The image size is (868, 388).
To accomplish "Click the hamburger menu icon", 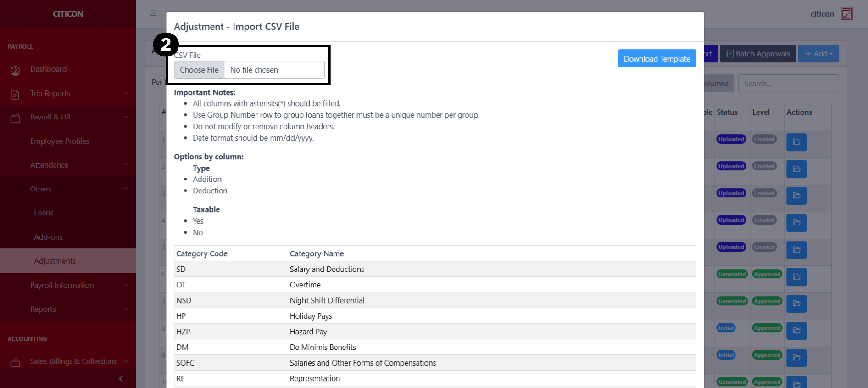I will (x=153, y=13).
